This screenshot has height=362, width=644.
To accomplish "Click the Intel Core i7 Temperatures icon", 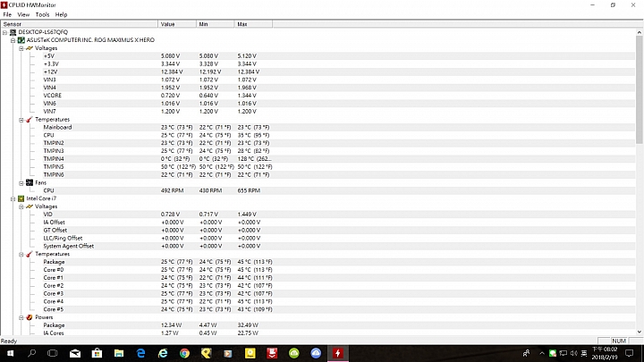I will pyautogui.click(x=30, y=254).
